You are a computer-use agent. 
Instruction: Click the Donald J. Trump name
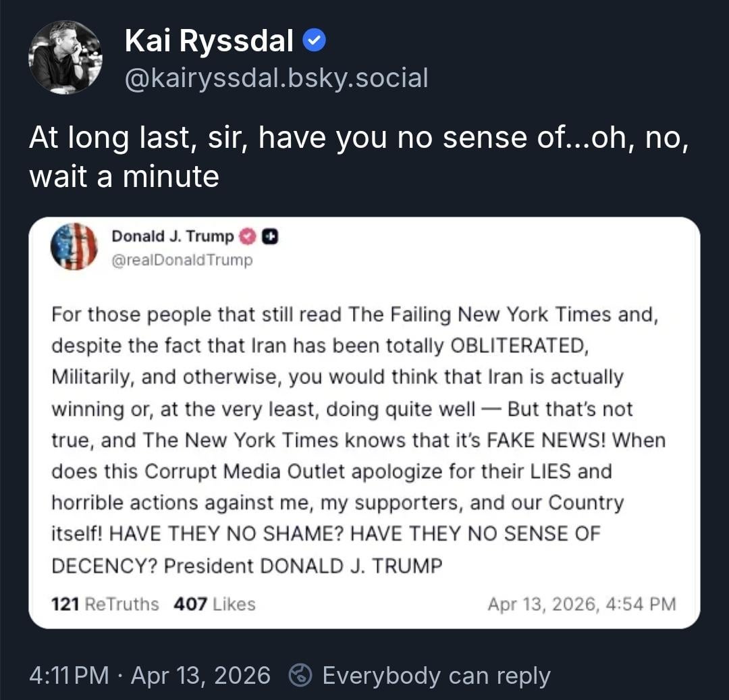[172, 236]
